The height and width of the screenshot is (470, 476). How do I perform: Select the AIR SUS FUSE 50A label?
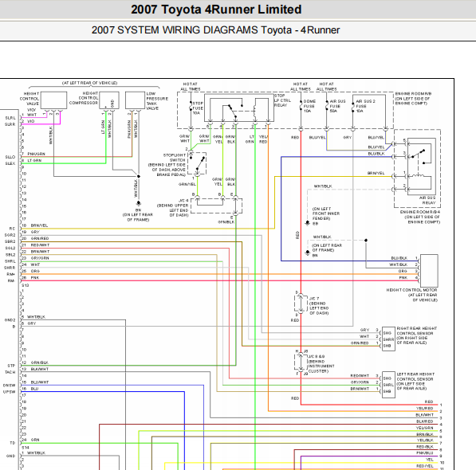point(337,106)
